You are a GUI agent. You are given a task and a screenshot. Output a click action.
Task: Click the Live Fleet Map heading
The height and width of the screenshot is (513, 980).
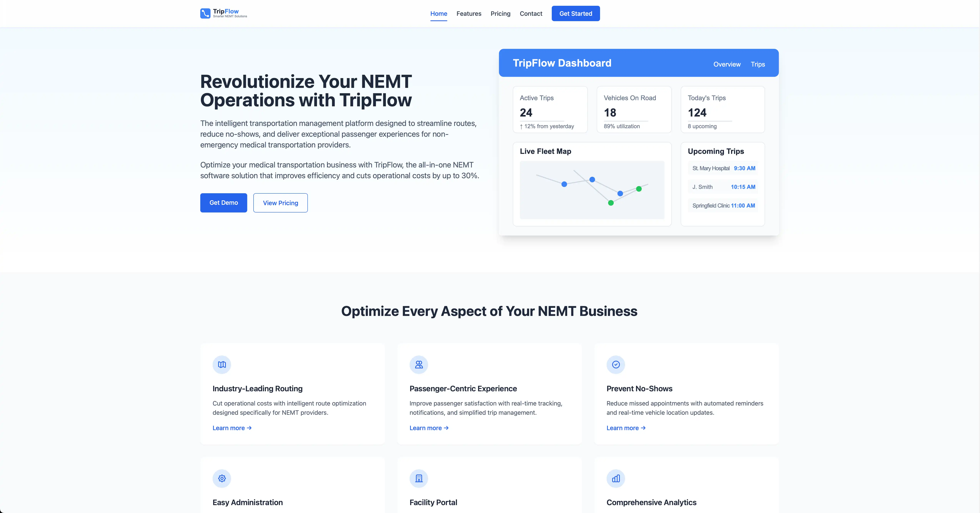[x=546, y=151]
